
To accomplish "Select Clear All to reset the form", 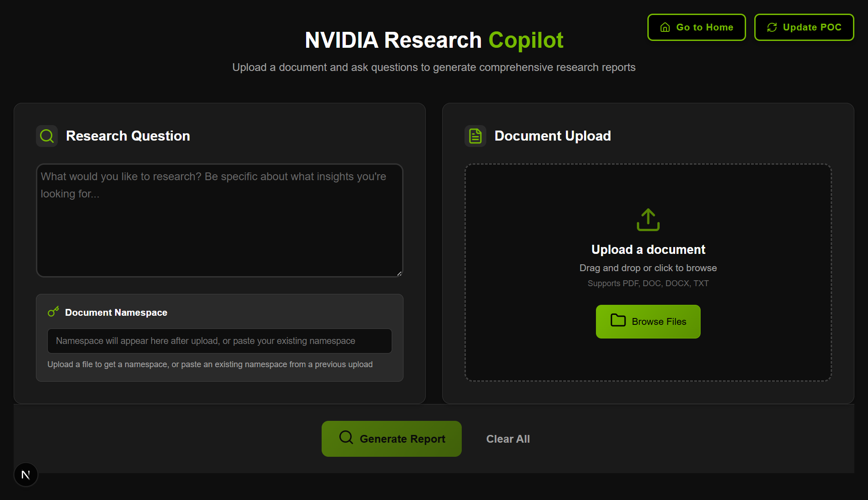I will pyautogui.click(x=508, y=439).
